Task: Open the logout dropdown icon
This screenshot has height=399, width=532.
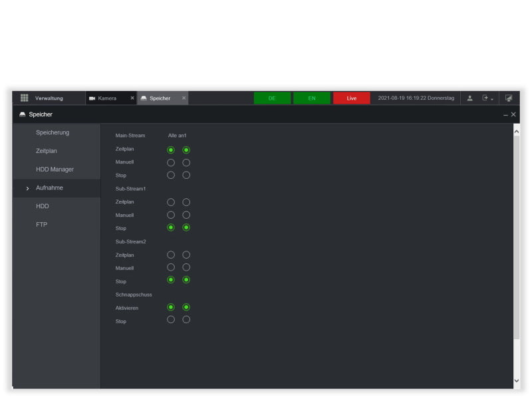Action: [x=487, y=98]
